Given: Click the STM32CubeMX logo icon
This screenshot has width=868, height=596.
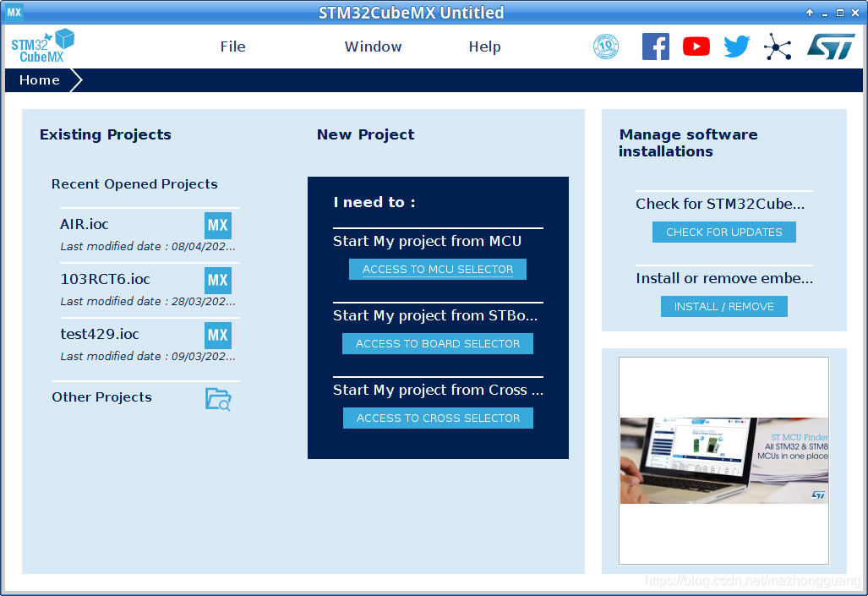Looking at the screenshot, I should (42, 46).
